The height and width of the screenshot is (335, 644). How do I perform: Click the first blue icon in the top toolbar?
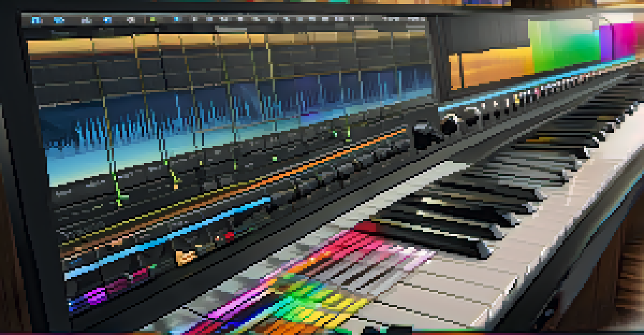(37, 20)
